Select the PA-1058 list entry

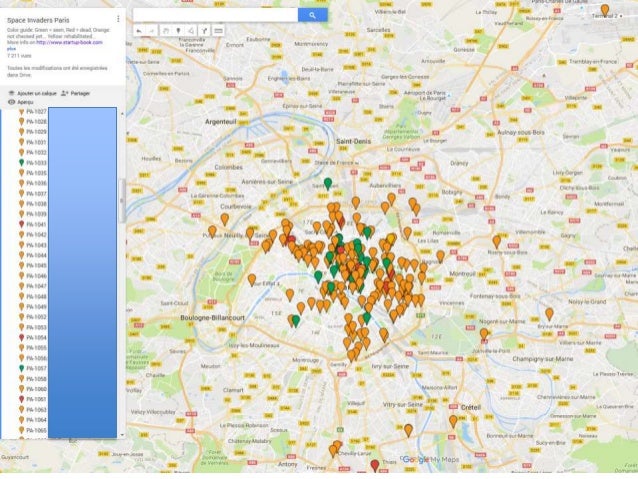click(33, 379)
